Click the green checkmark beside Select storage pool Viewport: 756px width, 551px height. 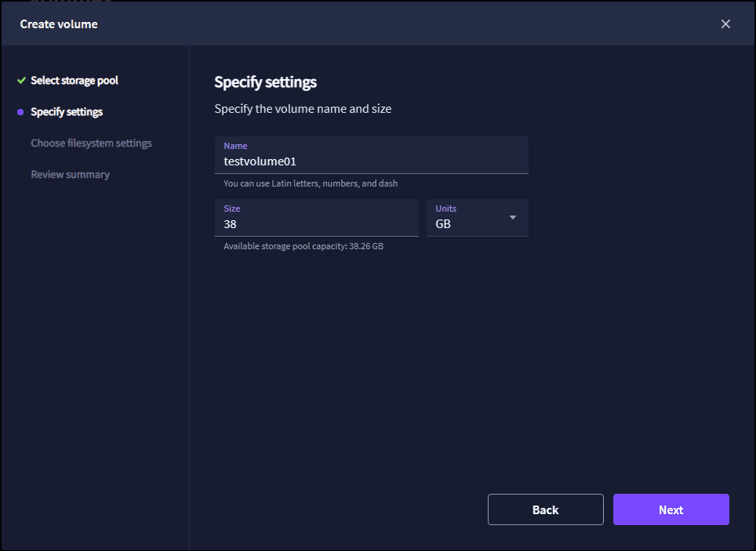point(21,81)
